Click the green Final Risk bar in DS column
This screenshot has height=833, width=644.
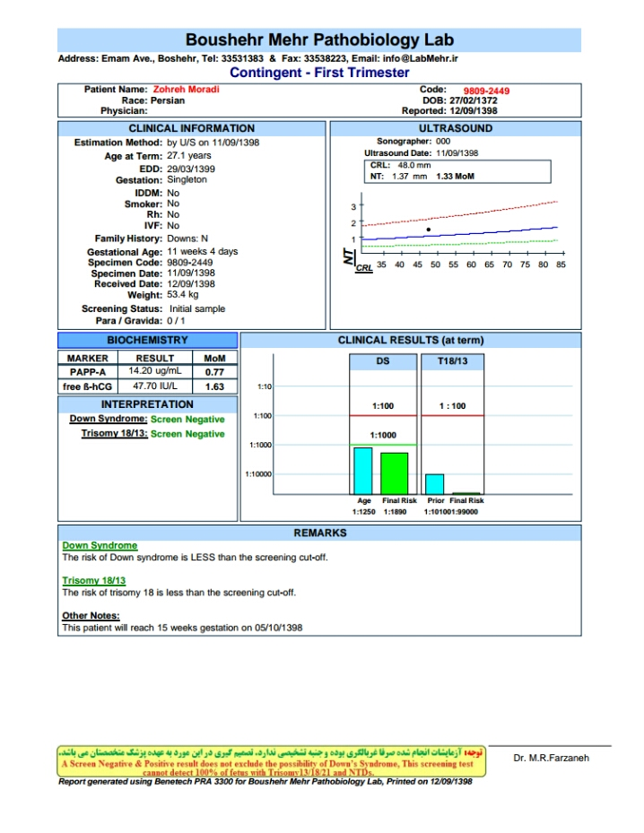point(395,473)
